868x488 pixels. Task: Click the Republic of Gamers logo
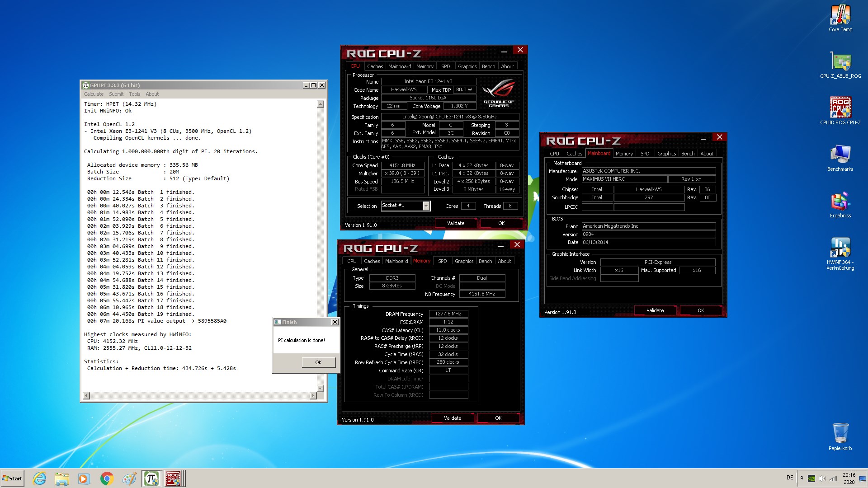coord(499,94)
